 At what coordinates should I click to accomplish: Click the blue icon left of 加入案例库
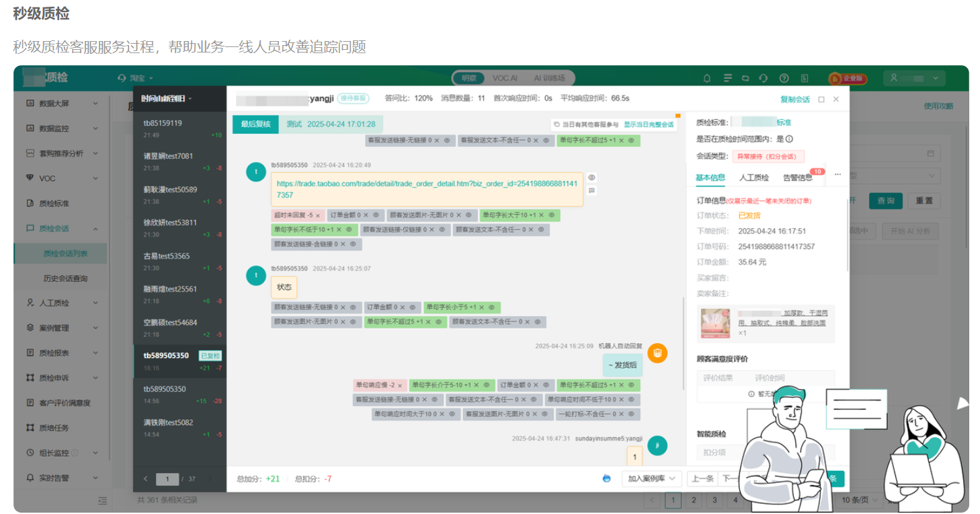(x=607, y=478)
